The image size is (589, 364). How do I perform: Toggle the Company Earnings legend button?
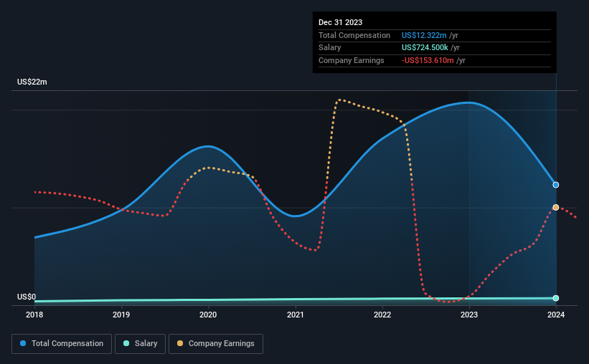tap(216, 344)
